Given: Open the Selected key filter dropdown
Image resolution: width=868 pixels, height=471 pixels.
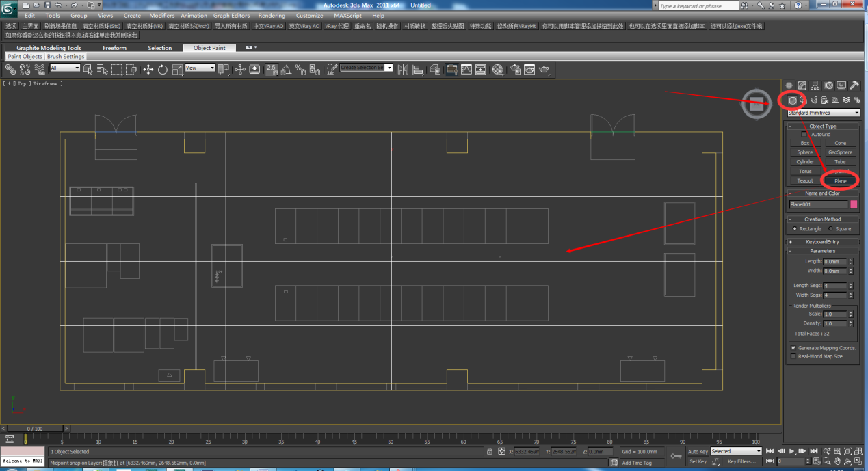Looking at the screenshot, I should point(736,451).
